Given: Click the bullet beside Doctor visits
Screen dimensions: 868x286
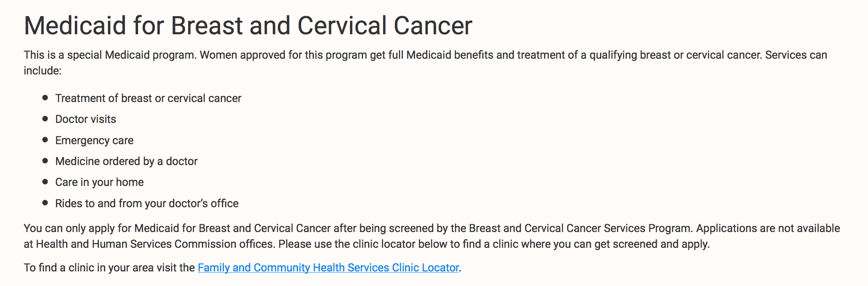Looking at the screenshot, I should [x=45, y=119].
